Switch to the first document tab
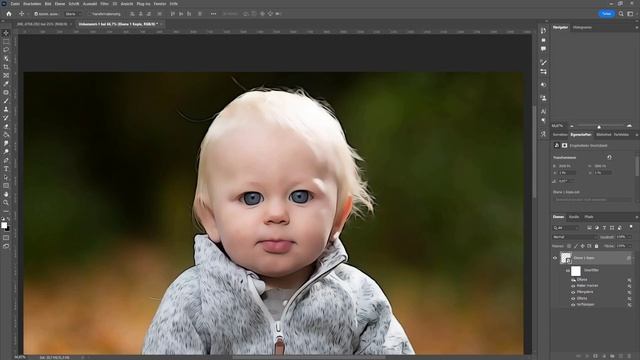The height and width of the screenshot is (360, 640). click(x=42, y=24)
